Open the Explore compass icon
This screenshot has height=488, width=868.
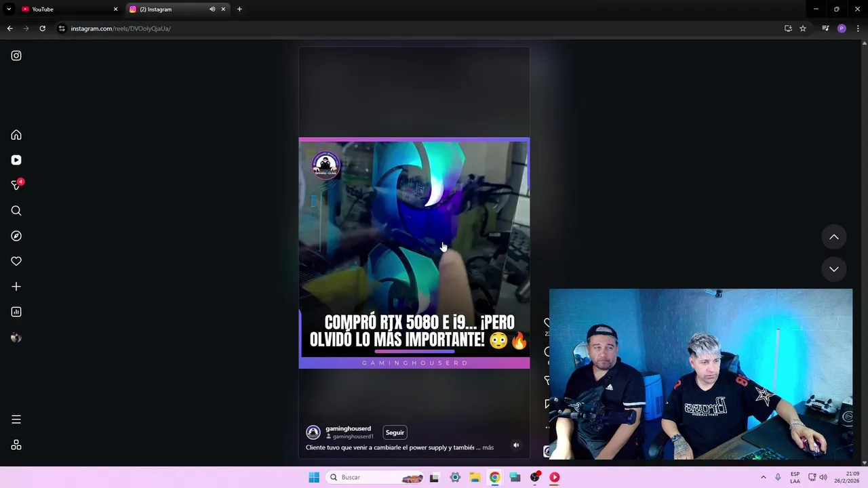16,236
